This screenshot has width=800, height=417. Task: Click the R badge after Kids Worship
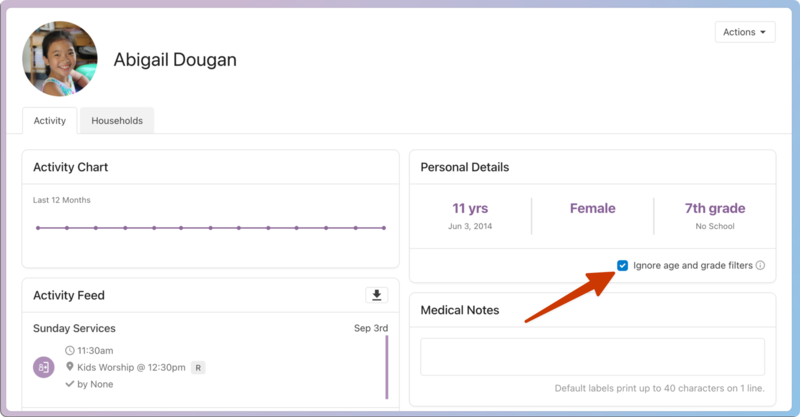click(198, 368)
